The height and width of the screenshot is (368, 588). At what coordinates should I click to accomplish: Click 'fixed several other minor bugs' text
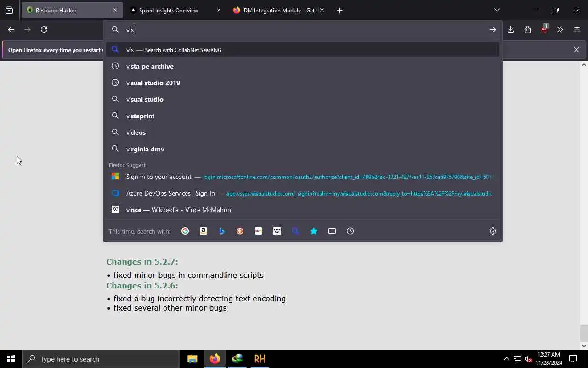coord(170,308)
